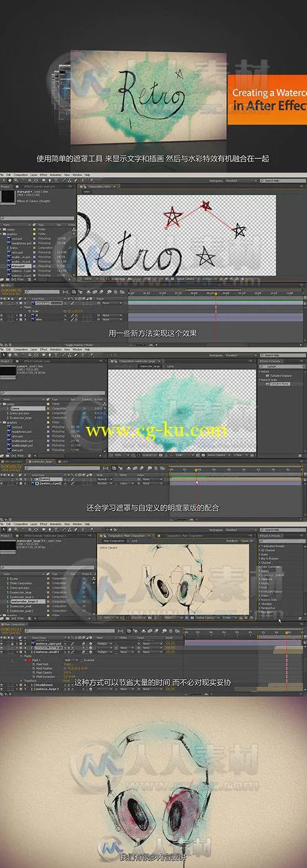Click timecode 0:00:08:16 in the Retro timeline
This screenshot has width=307, height=868.
click(11, 290)
